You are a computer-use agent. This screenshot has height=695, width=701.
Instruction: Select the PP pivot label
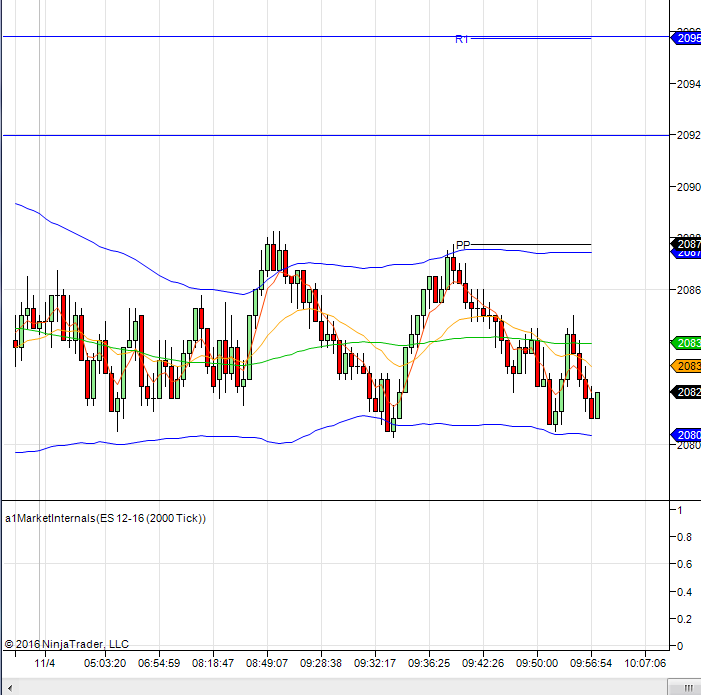[463, 245]
